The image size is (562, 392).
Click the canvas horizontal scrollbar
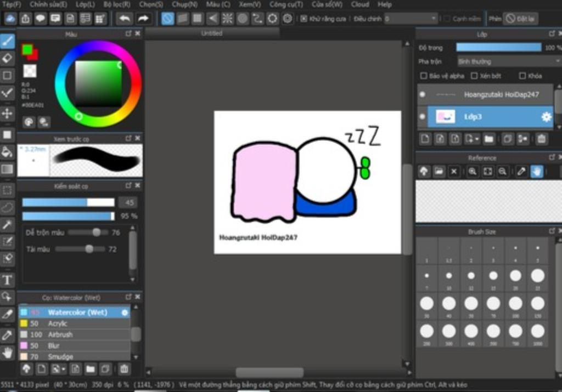click(269, 373)
